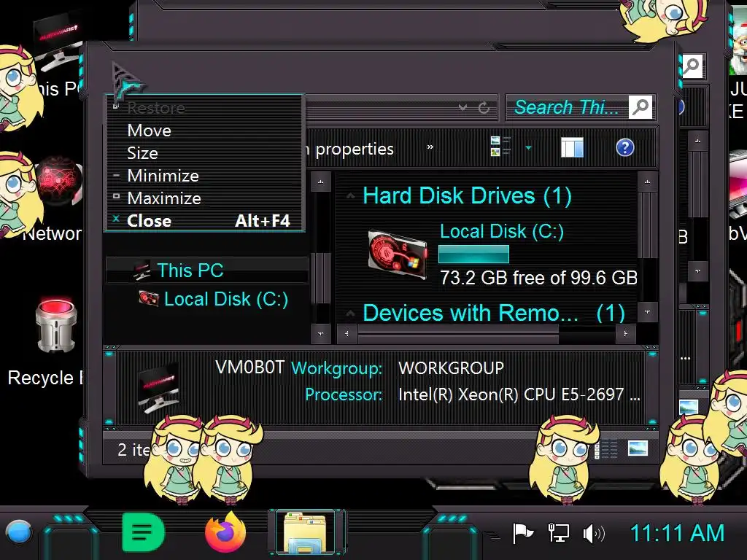Choose Move from the window system menu

pos(204,131)
